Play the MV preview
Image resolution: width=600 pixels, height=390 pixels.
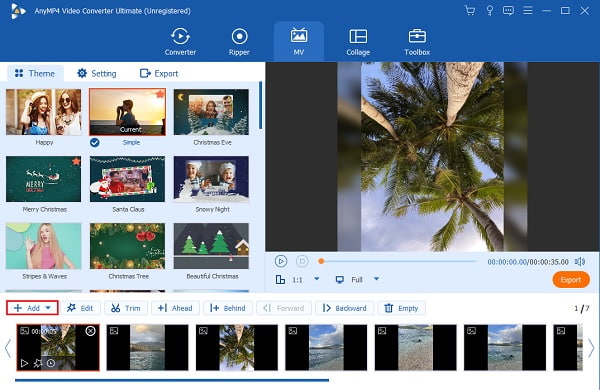281,261
